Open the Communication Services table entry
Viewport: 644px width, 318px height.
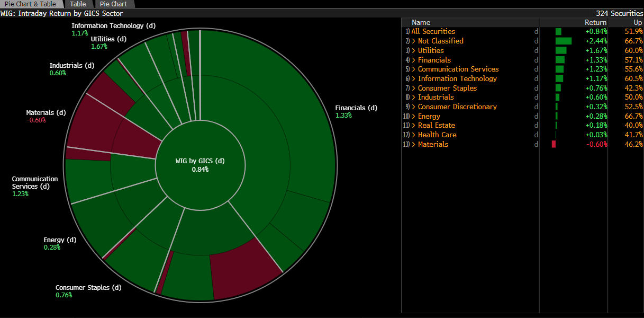coord(458,69)
